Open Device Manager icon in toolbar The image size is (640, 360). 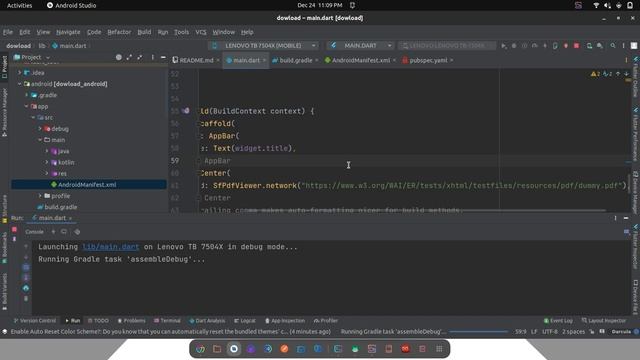click(589, 46)
